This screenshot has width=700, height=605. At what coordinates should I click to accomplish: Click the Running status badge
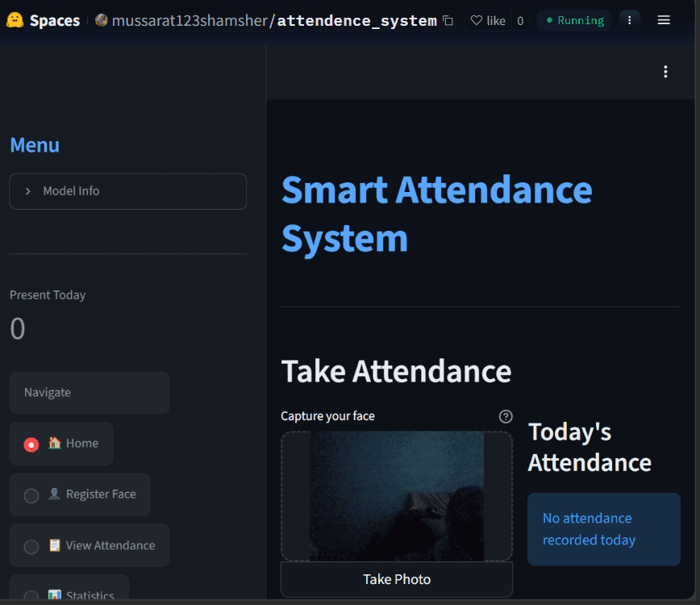pos(574,20)
